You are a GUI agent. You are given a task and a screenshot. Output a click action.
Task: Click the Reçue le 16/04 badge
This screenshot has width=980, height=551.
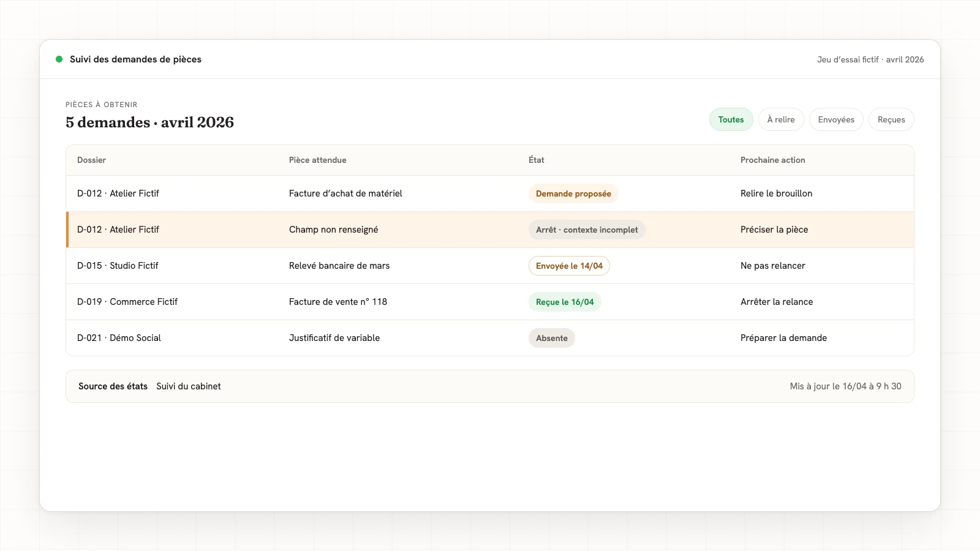[565, 302]
